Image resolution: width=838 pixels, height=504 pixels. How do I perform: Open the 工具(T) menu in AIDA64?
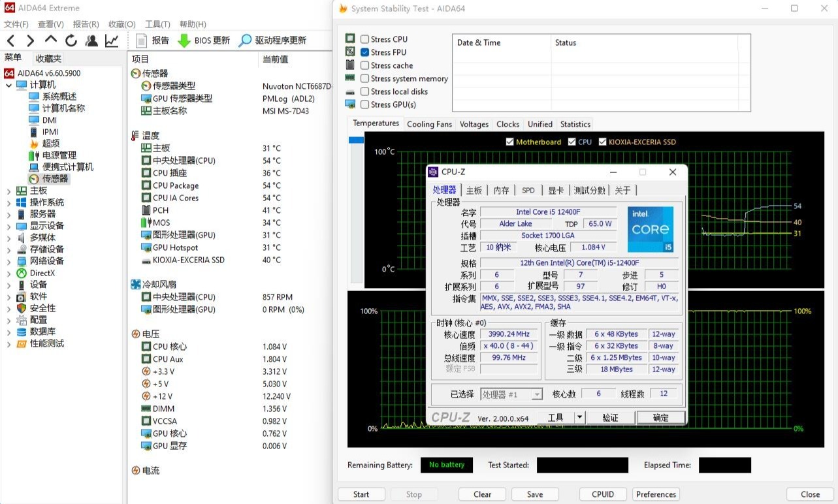click(x=157, y=24)
